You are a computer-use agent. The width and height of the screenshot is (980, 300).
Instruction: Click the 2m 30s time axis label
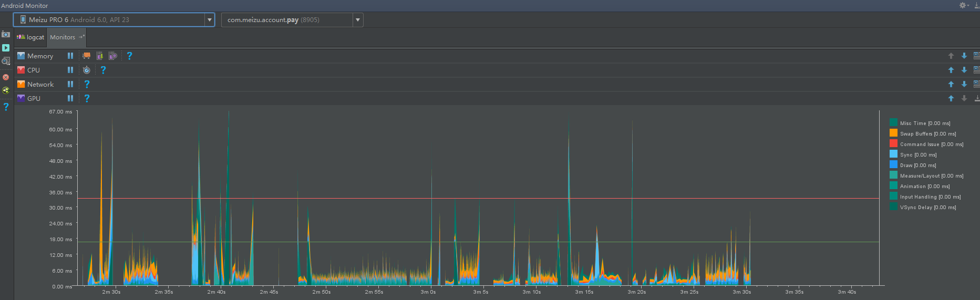click(111, 292)
